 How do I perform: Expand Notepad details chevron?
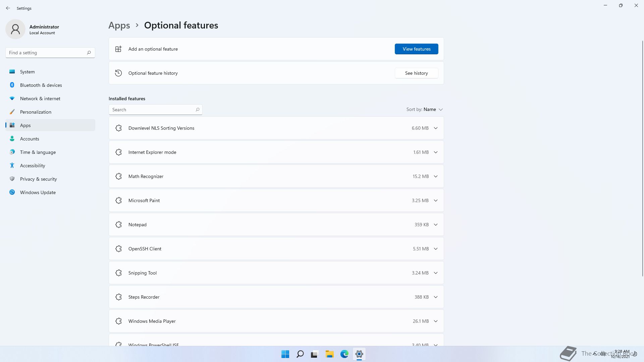(x=436, y=225)
